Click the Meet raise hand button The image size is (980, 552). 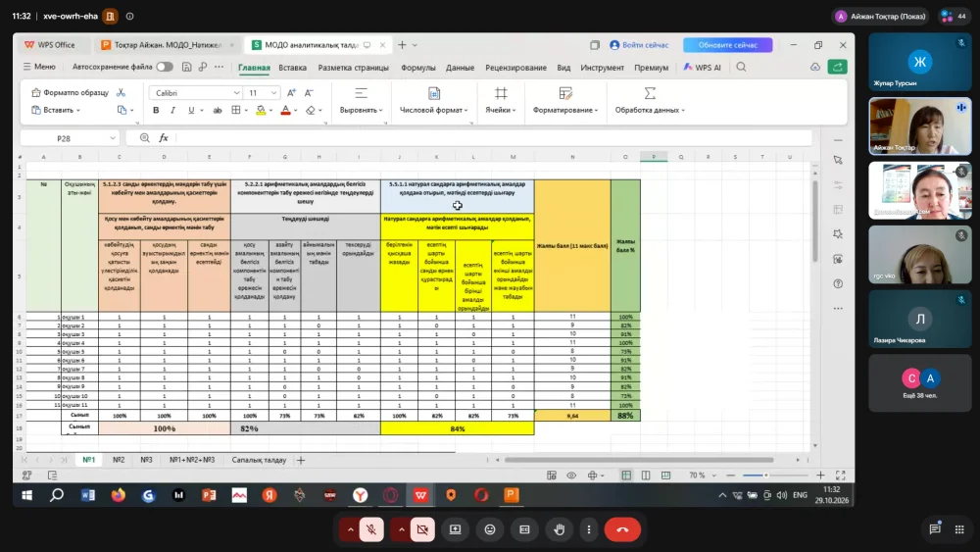tap(559, 529)
